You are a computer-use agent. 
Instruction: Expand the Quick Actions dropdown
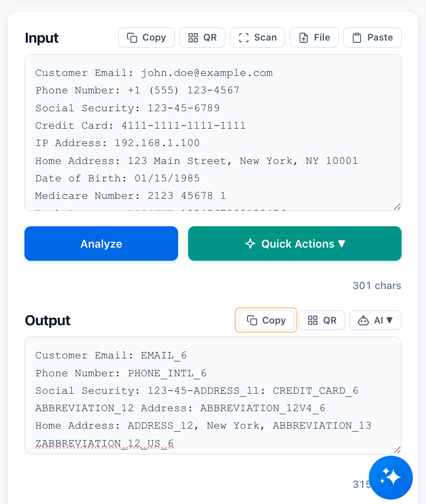point(295,244)
